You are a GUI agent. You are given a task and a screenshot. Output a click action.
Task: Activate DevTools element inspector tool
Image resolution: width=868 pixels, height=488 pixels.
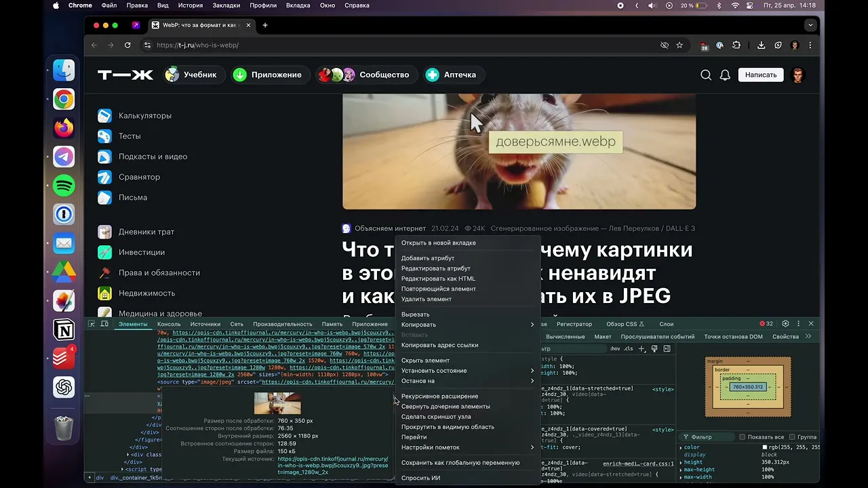coord(92,324)
